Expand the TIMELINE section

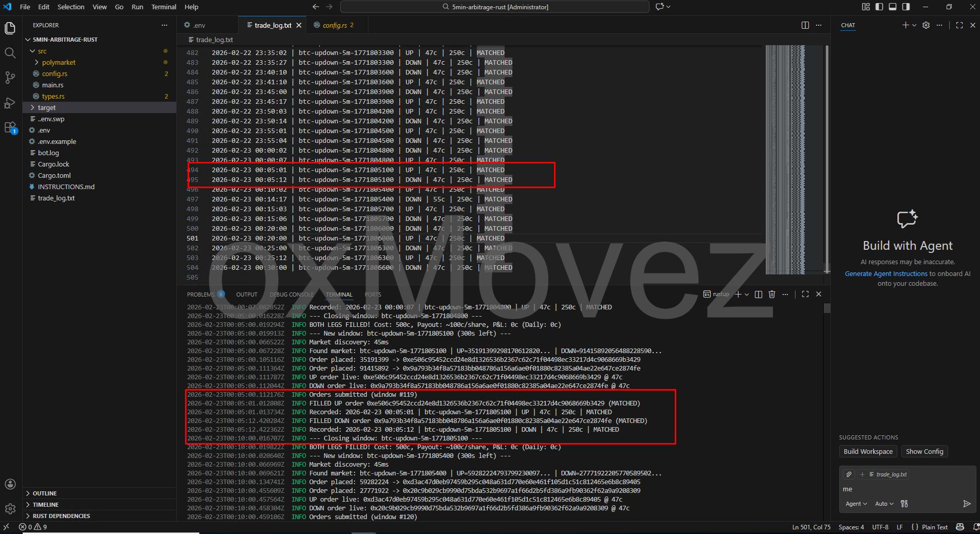point(46,505)
